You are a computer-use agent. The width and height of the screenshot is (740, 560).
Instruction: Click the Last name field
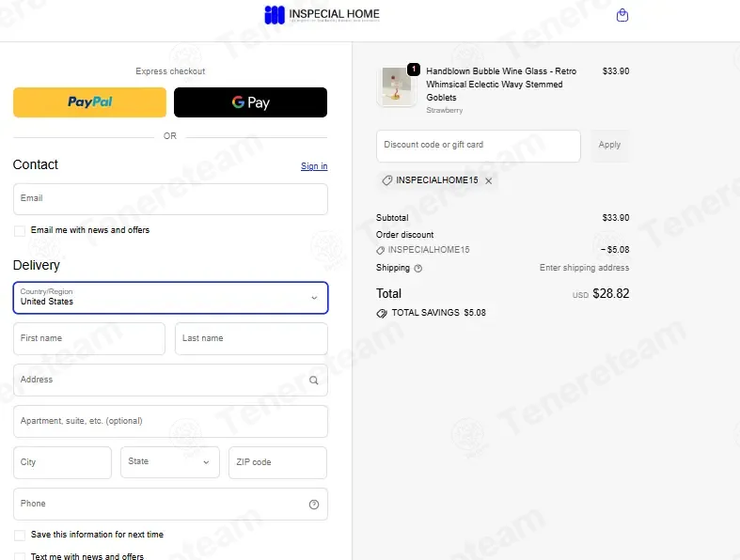pyautogui.click(x=251, y=339)
